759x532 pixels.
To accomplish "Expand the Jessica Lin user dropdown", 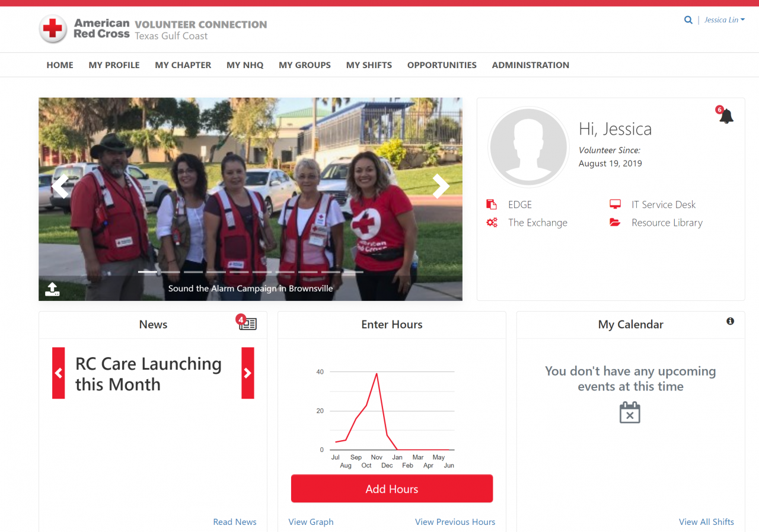I will (x=725, y=20).
